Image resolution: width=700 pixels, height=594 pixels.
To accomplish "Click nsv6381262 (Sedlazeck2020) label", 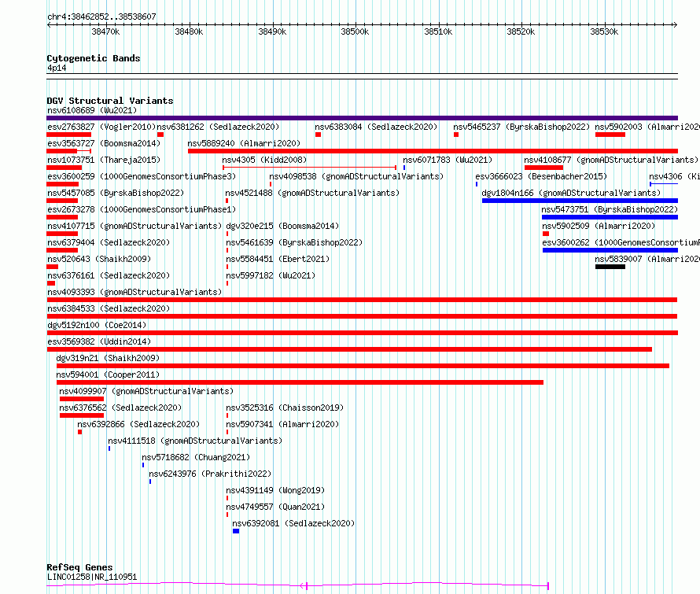I will click(x=218, y=127).
